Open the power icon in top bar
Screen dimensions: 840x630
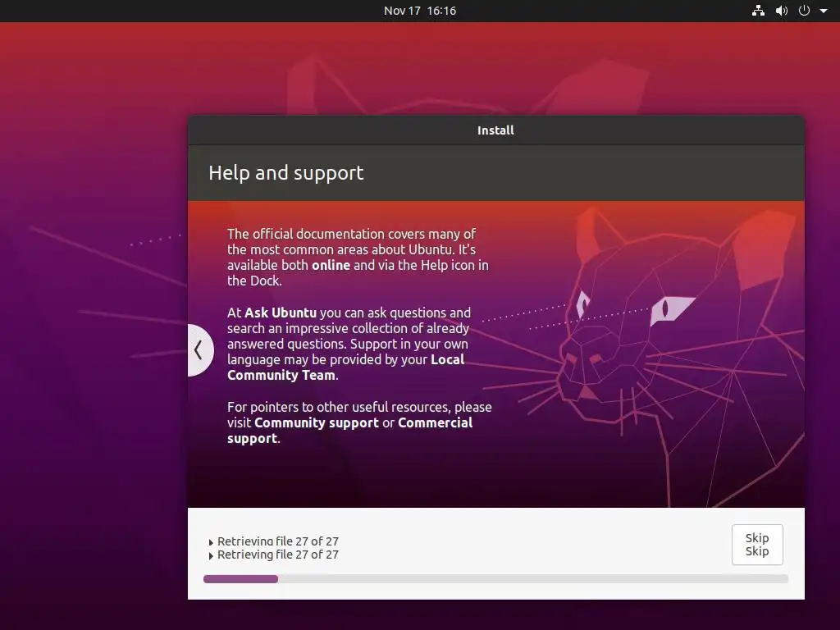pyautogui.click(x=804, y=11)
